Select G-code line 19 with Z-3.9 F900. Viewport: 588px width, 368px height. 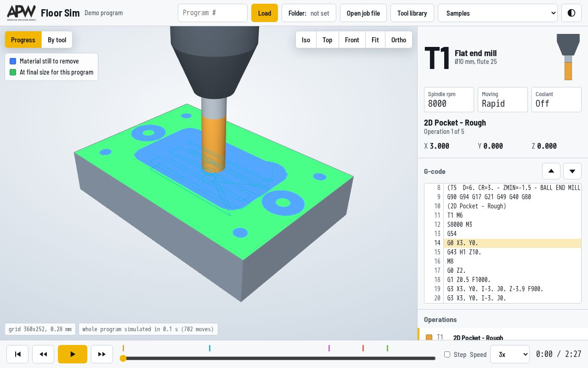[503, 289]
